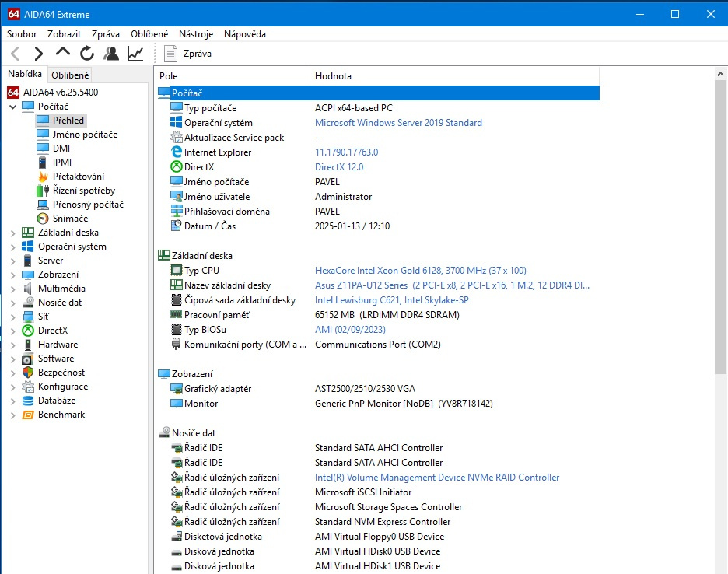
Task: Select the Datum / Čas row
Action: pyautogui.click(x=379, y=226)
